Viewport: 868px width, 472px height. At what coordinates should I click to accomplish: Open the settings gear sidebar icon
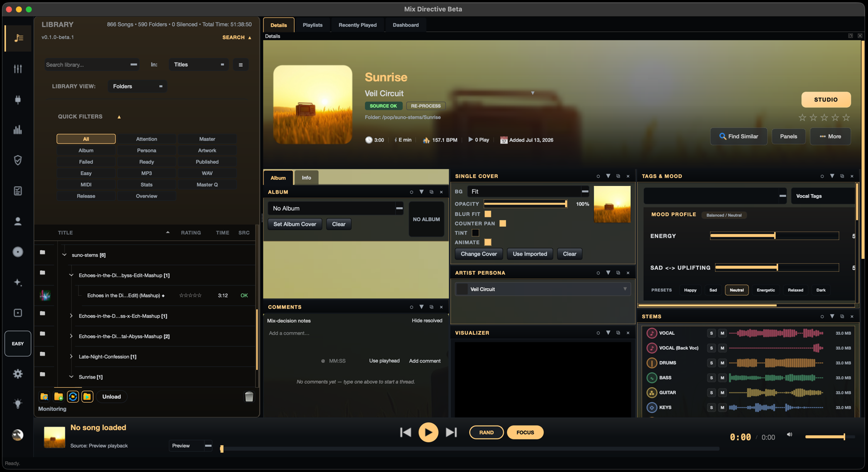18,373
